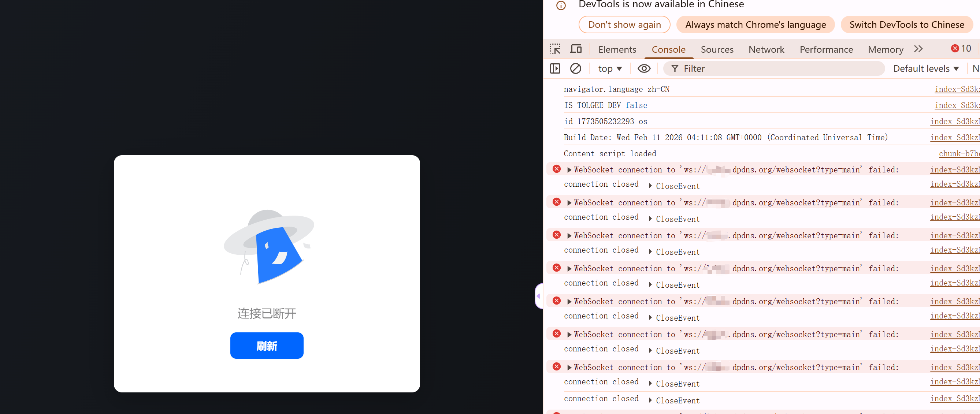Viewport: 980px width, 414px height.
Task: Click Switch DevTools to Chinese
Action: (906, 25)
